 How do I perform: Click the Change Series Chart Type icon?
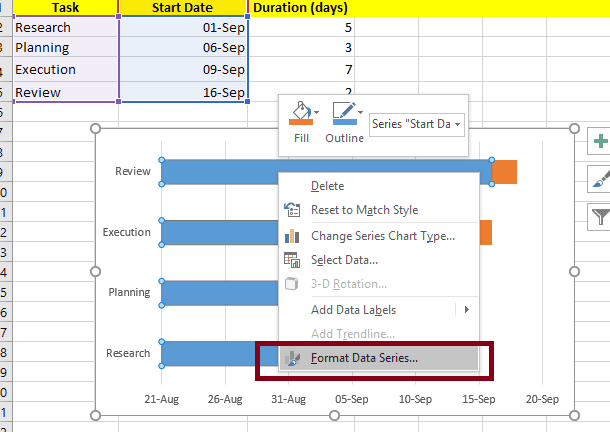coord(292,236)
